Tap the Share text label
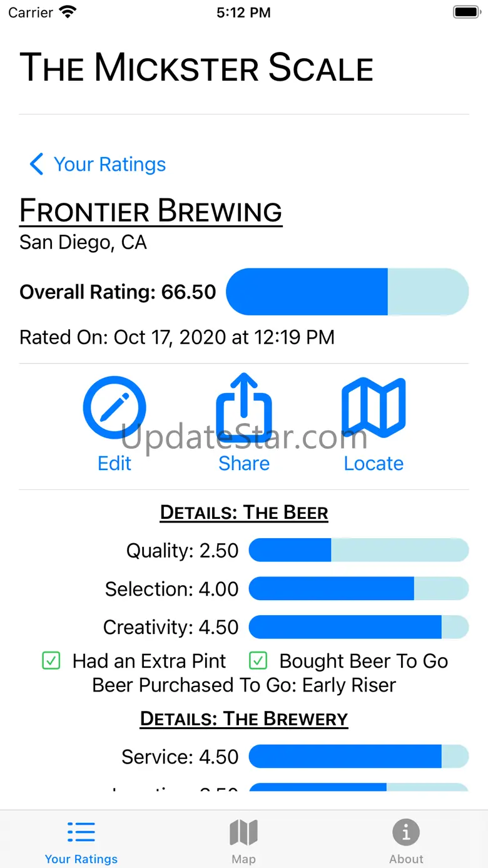 point(244,464)
